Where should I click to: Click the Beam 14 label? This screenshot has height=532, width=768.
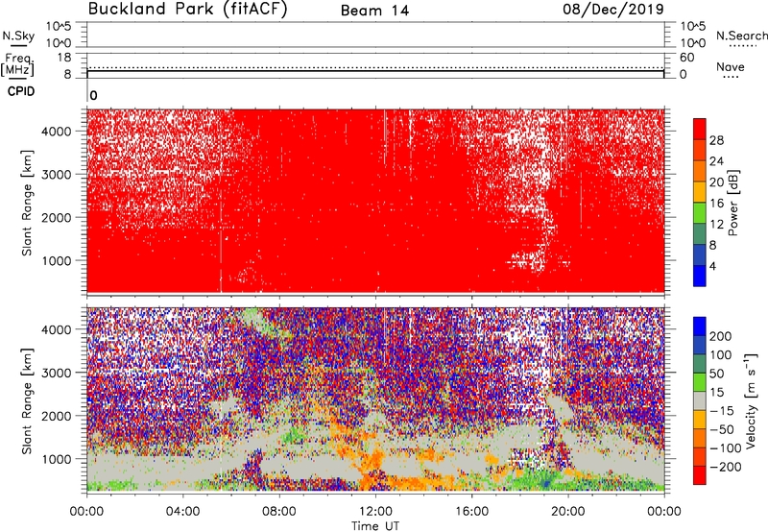click(374, 11)
